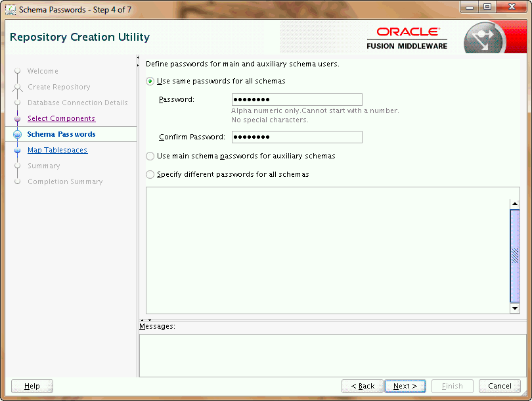The image size is (532, 401).
Task: Click the Cancel button
Action: click(x=499, y=386)
